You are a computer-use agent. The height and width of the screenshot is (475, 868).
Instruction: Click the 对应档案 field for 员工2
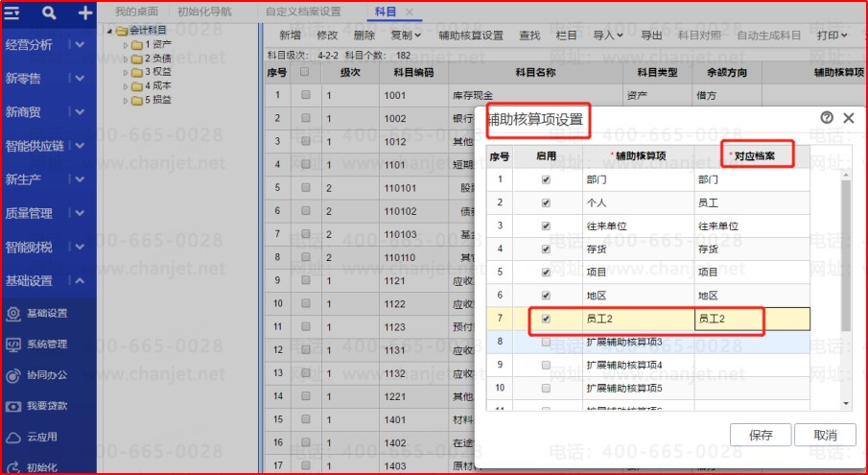click(x=751, y=319)
